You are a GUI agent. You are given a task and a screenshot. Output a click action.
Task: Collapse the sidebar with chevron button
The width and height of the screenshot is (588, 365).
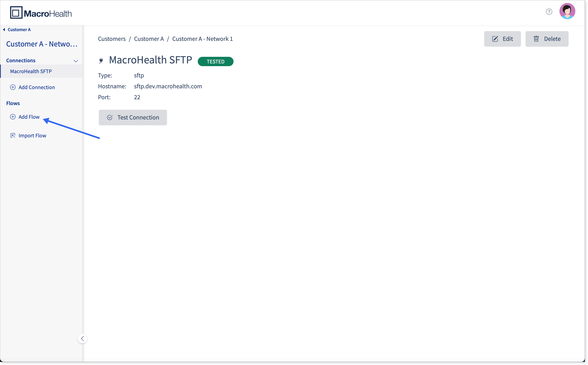click(82, 339)
